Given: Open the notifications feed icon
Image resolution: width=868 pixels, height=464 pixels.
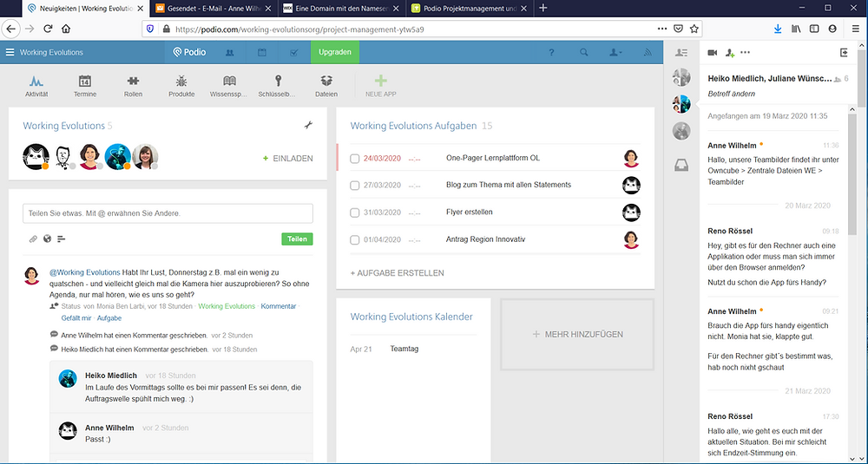Looking at the screenshot, I should tap(648, 53).
